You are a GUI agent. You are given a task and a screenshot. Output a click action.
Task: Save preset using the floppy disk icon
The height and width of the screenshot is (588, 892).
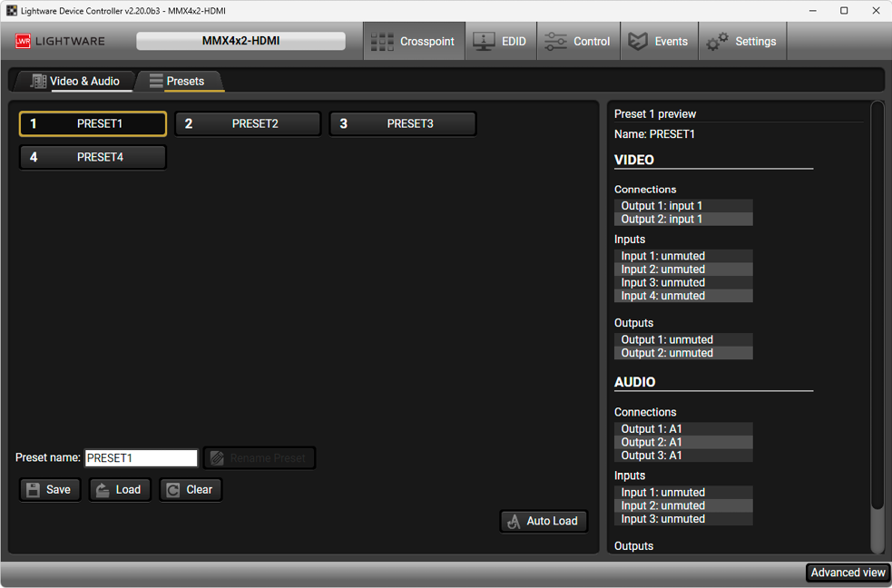pyautogui.click(x=50, y=490)
